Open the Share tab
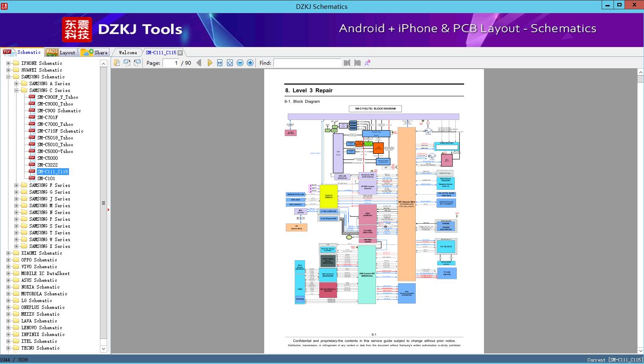 (94, 52)
